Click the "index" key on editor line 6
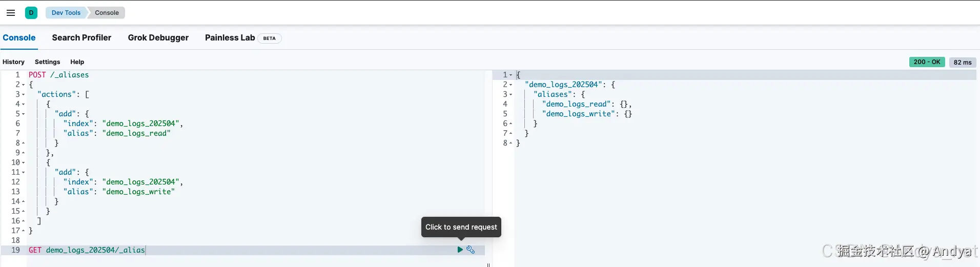Screen dimensions: 980x267 point(78,124)
